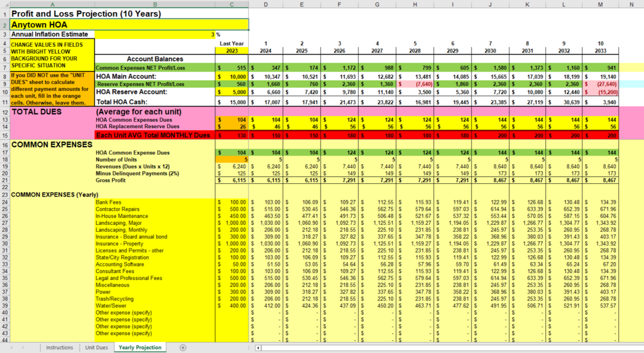Screen dimensions: 644x353
Task: Select HOA Main Account 2023 value 10,000
Action: (x=231, y=77)
